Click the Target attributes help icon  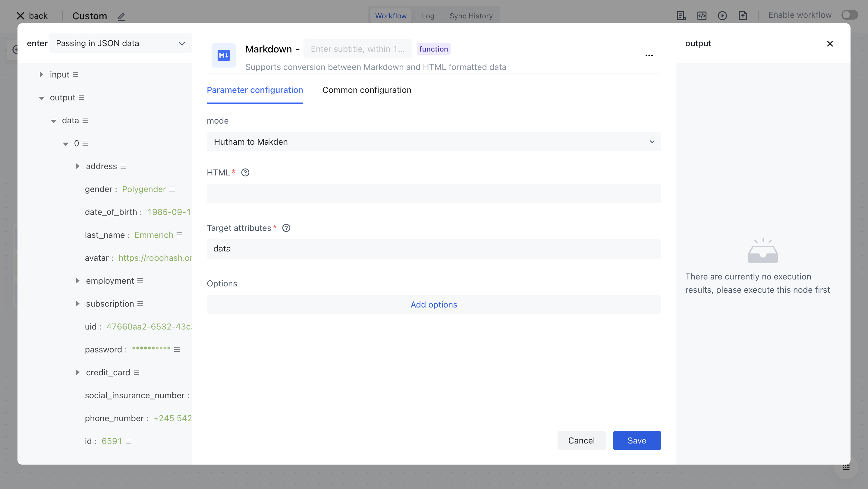[286, 228]
